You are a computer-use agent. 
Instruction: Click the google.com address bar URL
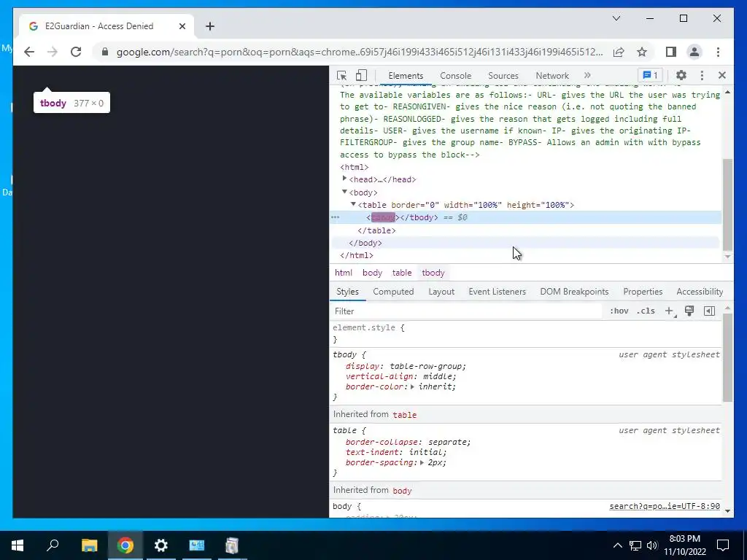[x=360, y=52]
